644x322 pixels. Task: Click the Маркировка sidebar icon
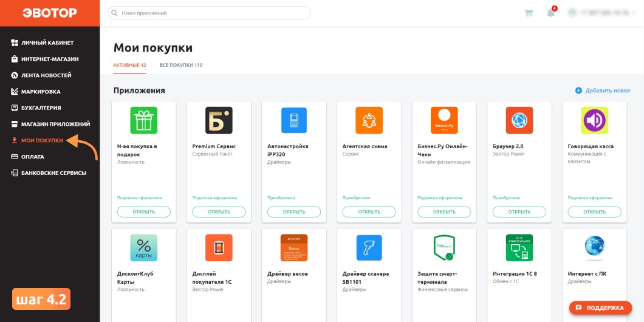[x=15, y=92]
